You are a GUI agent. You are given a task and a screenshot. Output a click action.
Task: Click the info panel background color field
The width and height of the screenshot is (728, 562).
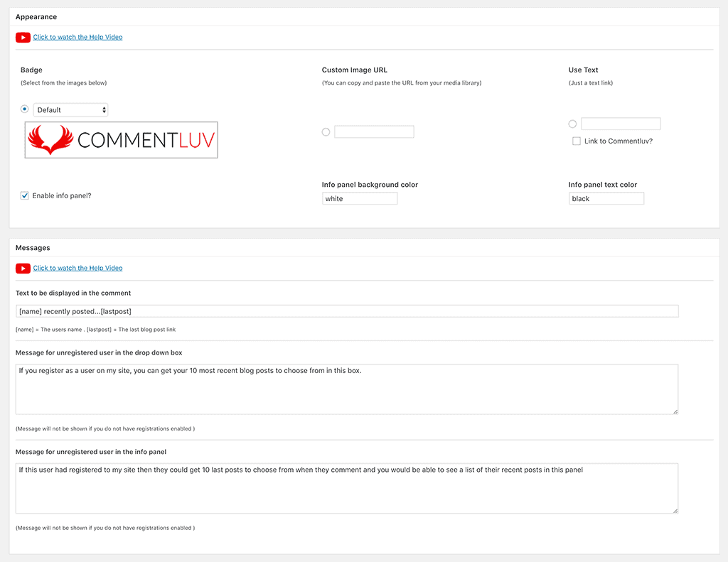point(360,198)
